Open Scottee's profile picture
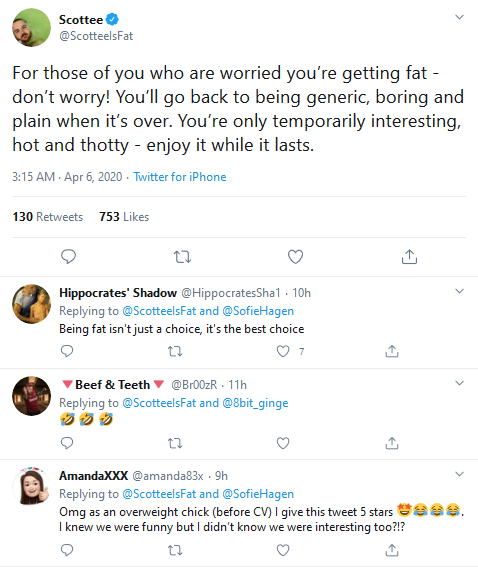The width and height of the screenshot is (478, 569). point(32,28)
